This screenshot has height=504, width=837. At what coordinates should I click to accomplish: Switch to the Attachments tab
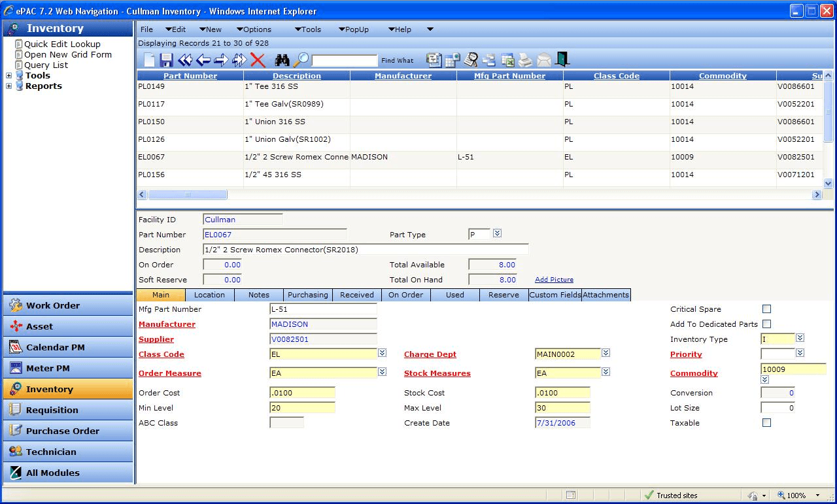[606, 295]
